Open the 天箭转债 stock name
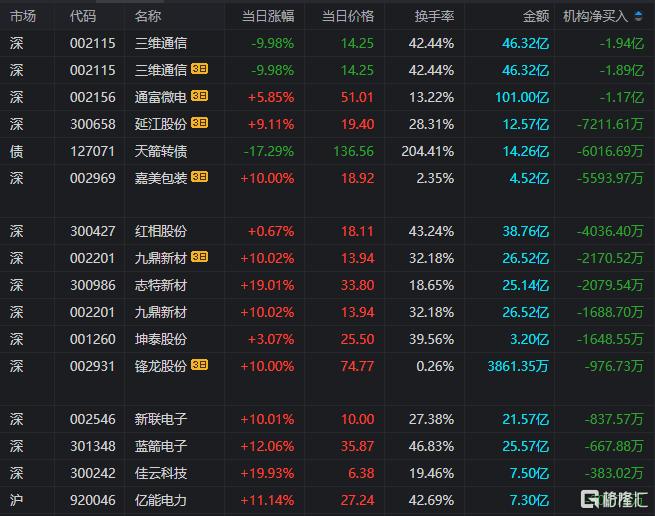 [x=160, y=151]
